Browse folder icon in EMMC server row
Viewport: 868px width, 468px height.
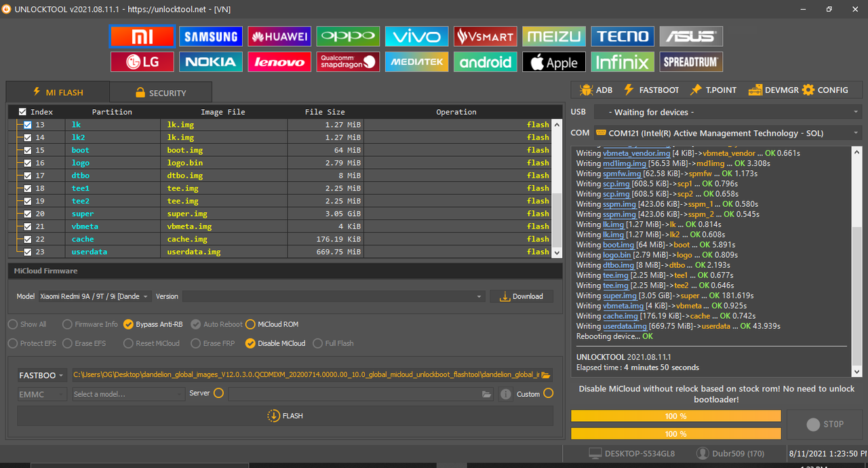pyautogui.click(x=486, y=394)
